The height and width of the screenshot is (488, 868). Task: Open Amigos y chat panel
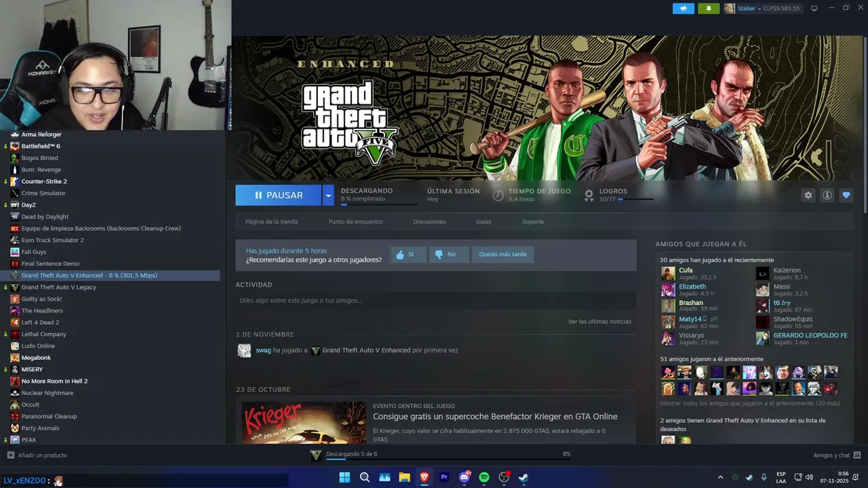pos(837,455)
